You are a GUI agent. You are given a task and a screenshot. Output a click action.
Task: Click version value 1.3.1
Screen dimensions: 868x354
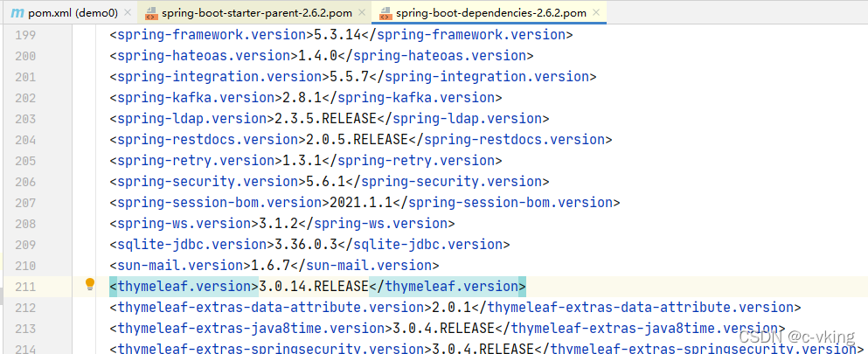302,161
